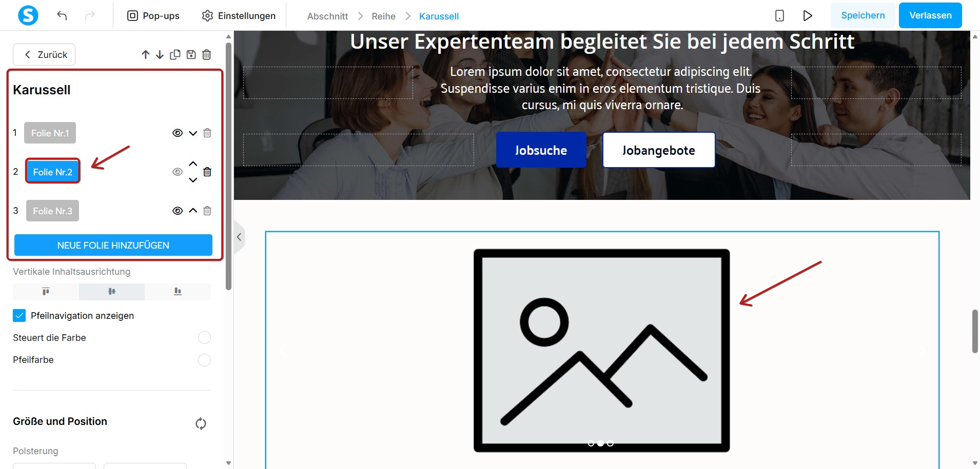
Task: Select Karussell breadcrumb
Action: coord(439,16)
